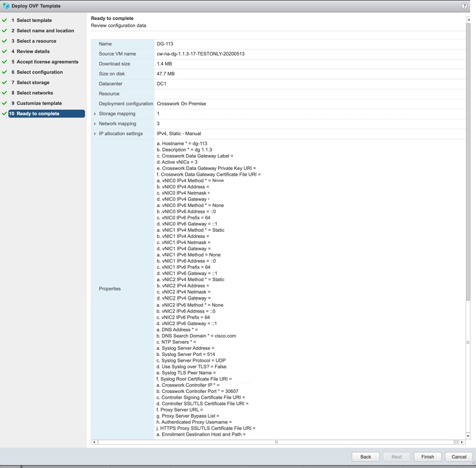Expand the IP allocation settings row
The width and height of the screenshot is (476, 468).
(x=95, y=134)
